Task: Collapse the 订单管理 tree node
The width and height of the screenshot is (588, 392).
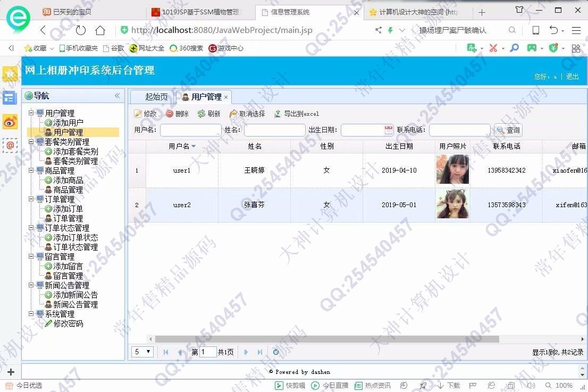Action: point(31,199)
